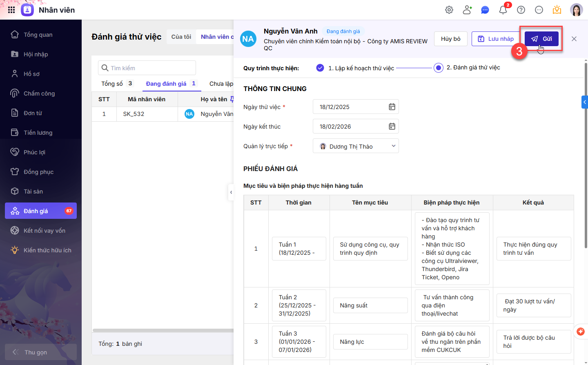Switch to Đang đánh giá tab

[166, 84]
